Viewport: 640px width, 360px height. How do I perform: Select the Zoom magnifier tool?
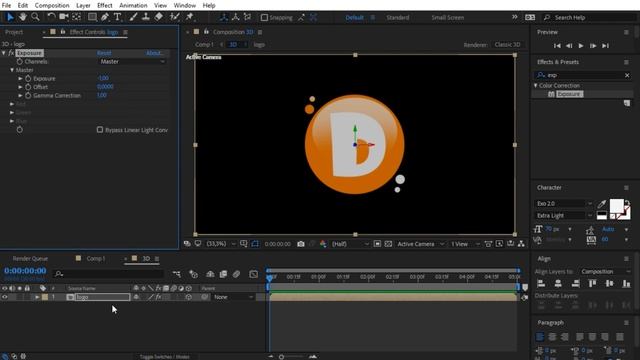click(x=36, y=17)
